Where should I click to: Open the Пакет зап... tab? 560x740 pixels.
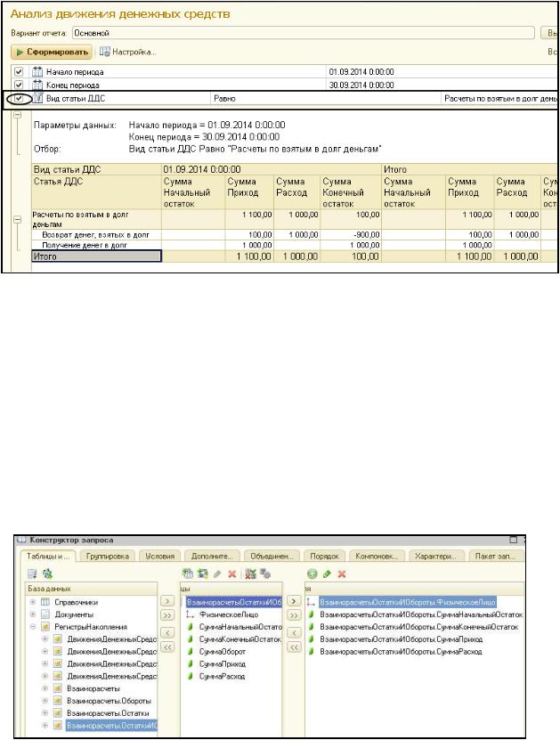[495, 556]
